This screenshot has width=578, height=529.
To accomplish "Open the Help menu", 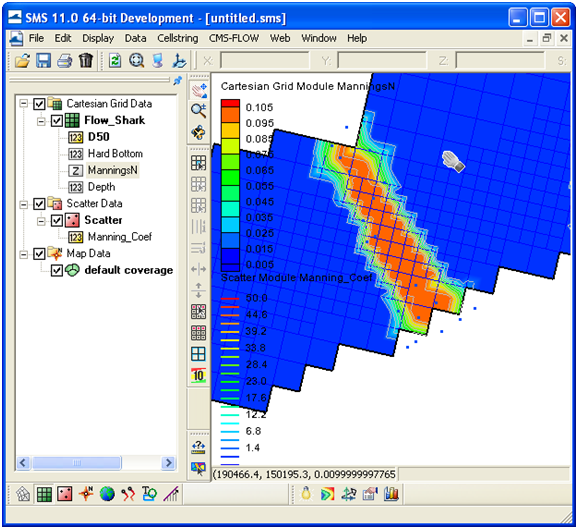I will (x=357, y=38).
